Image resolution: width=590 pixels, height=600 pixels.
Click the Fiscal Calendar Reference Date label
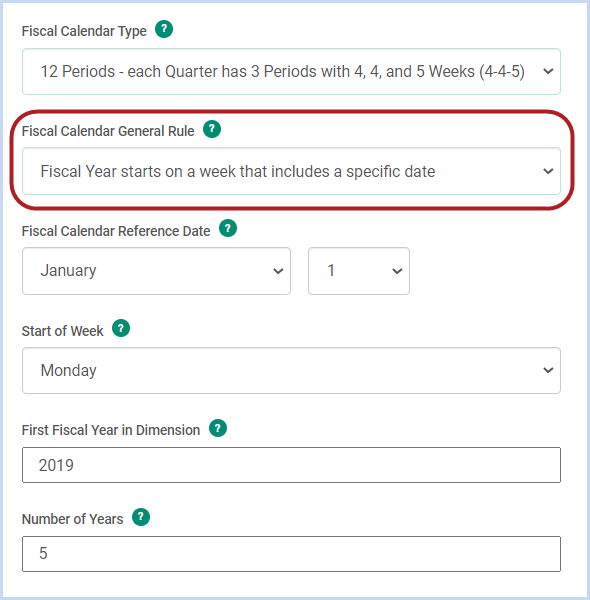116,231
